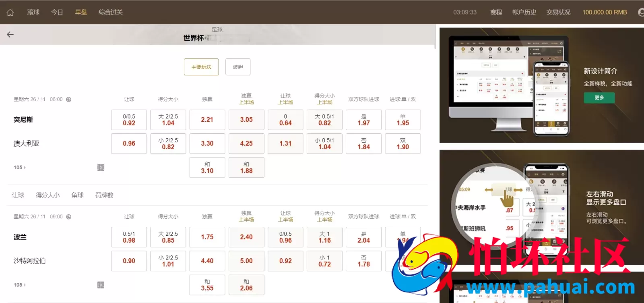This screenshot has height=303, width=644.
Task: Switch to the 罚牌数 sub-tab
Action: (x=104, y=195)
